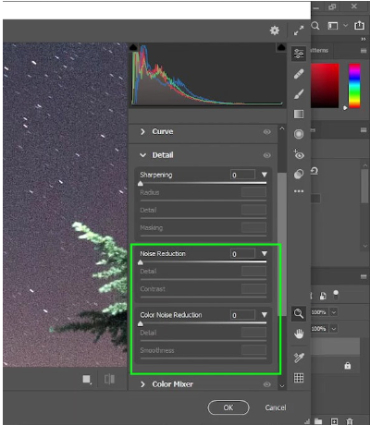Click the Sharpening value field

[243, 175]
